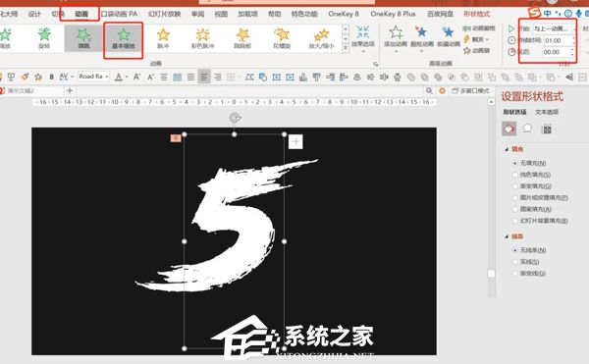Open the 动画 animations ribbon tab
The image size is (589, 364).
tap(81, 14)
